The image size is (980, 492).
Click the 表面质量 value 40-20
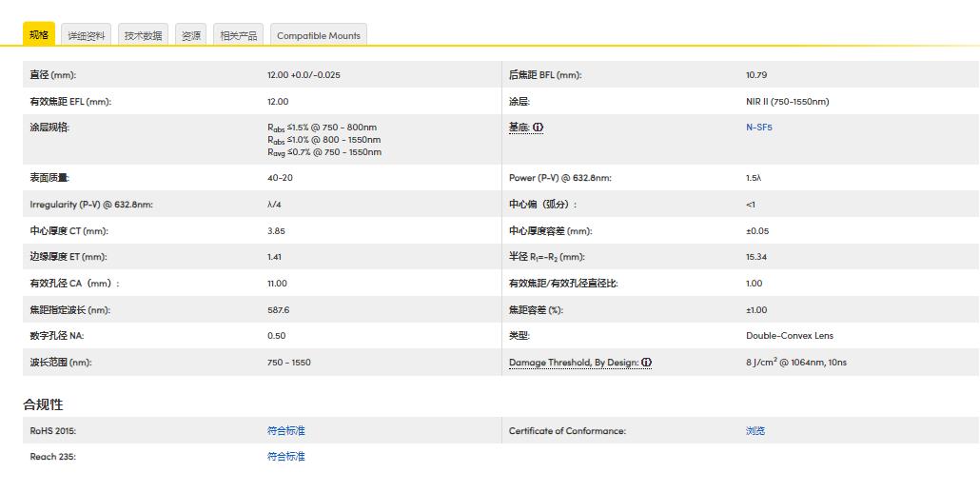[x=280, y=178]
